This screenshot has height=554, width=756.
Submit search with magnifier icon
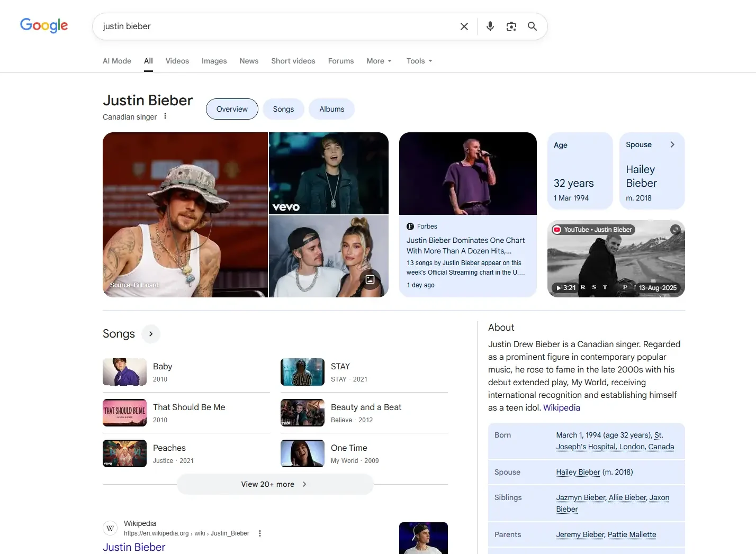[x=533, y=26]
